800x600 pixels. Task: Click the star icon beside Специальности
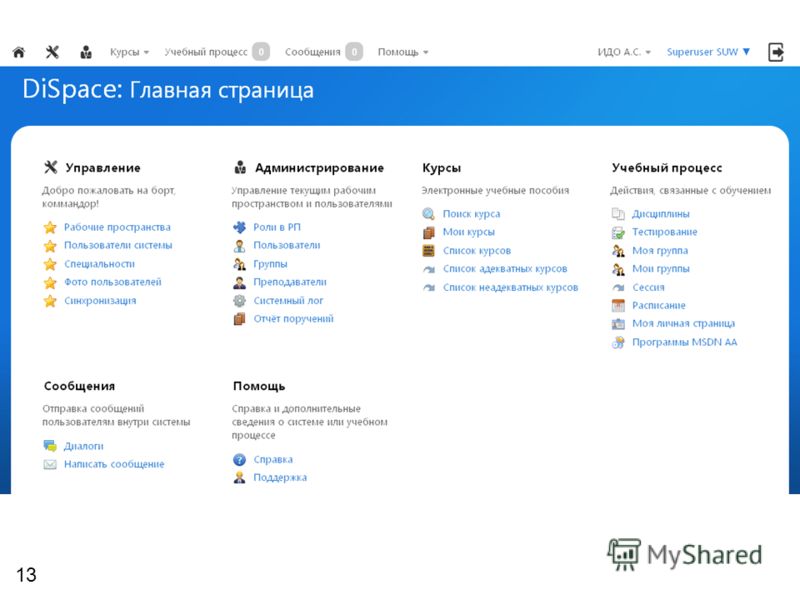[x=50, y=264]
